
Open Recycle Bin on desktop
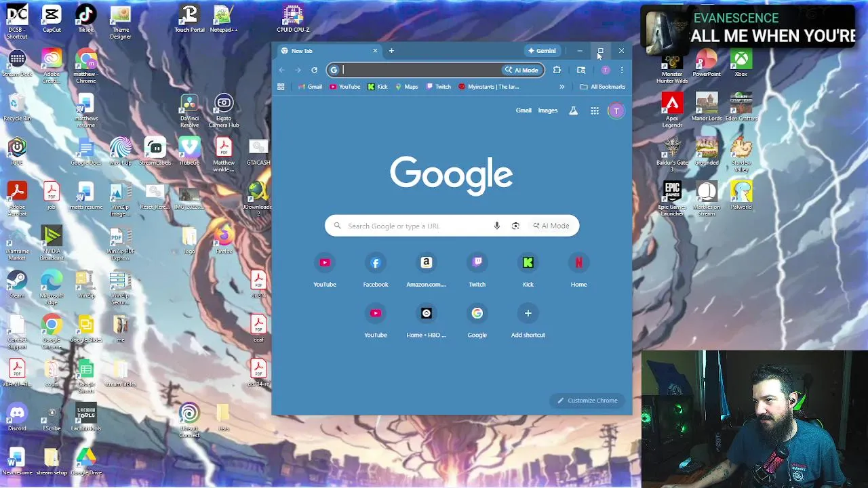tap(17, 107)
